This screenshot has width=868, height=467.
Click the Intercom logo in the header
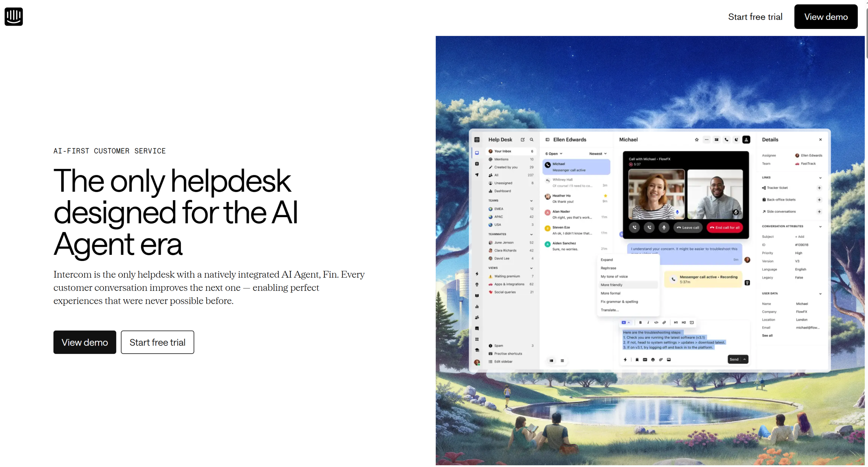[14, 16]
